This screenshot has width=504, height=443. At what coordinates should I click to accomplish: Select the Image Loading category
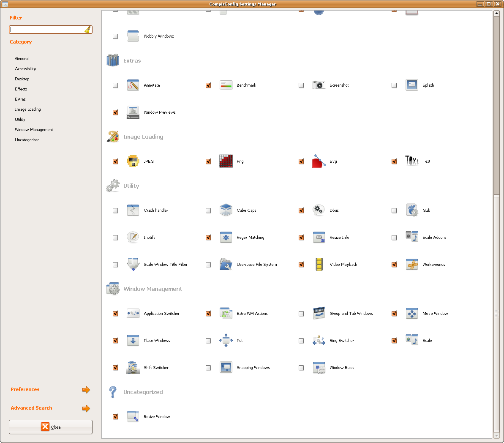(x=27, y=109)
